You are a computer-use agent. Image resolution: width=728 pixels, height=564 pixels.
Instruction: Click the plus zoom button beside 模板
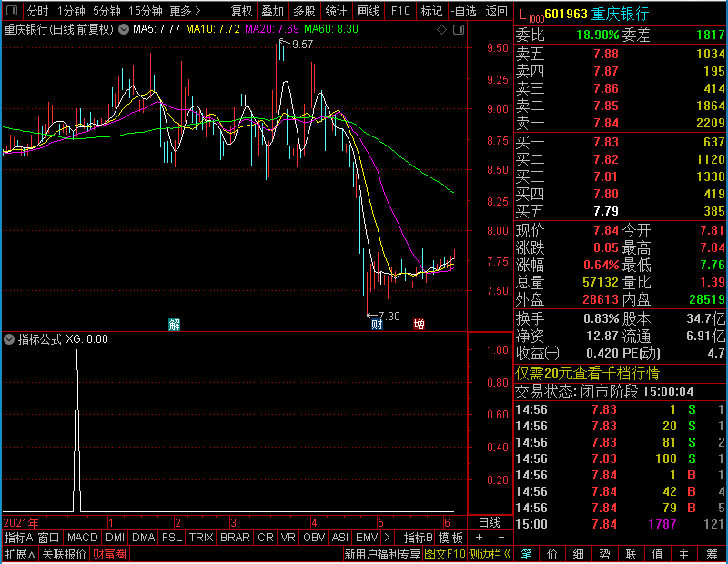pyautogui.click(x=480, y=538)
